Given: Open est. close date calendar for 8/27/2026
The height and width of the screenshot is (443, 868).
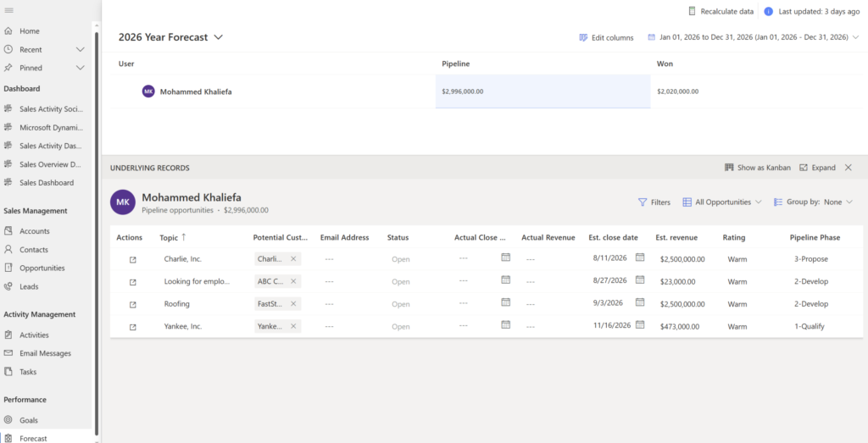Looking at the screenshot, I should (x=640, y=280).
